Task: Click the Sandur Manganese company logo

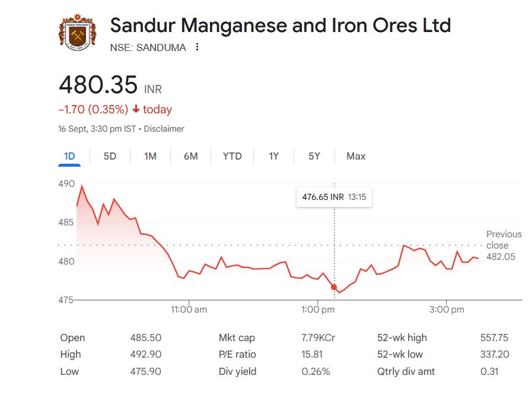Action: tap(77, 33)
